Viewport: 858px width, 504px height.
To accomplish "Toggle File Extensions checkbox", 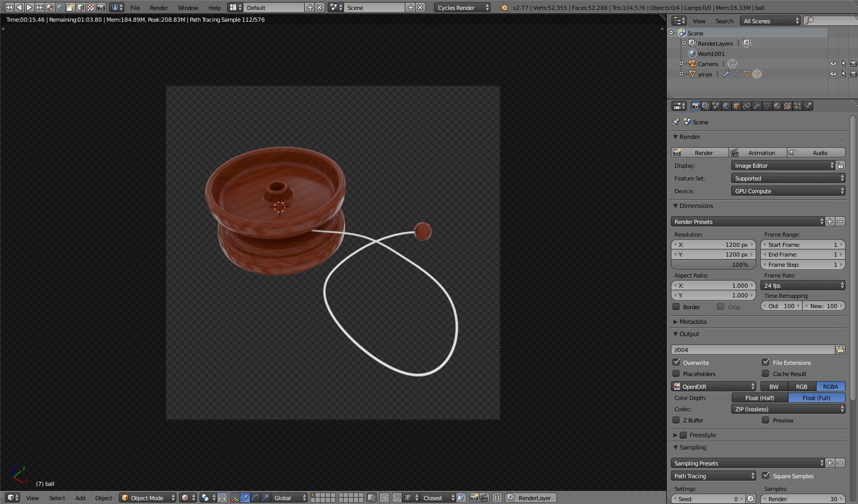I will [x=766, y=362].
